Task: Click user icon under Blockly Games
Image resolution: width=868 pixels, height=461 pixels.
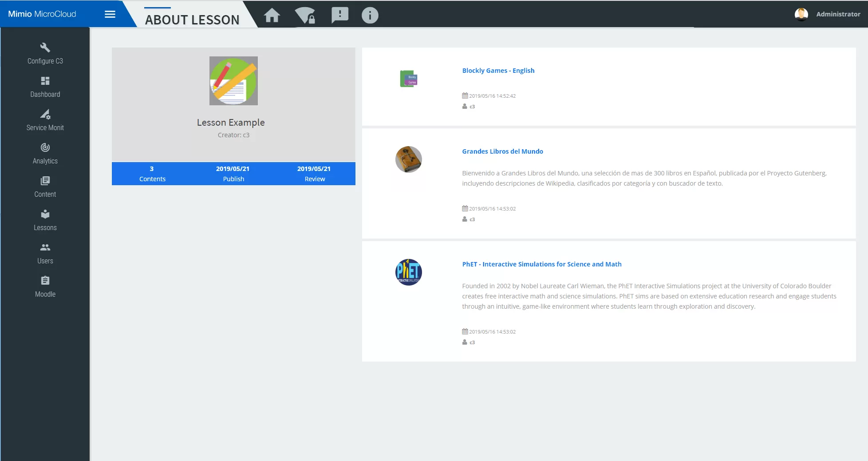Action: pyautogui.click(x=465, y=106)
